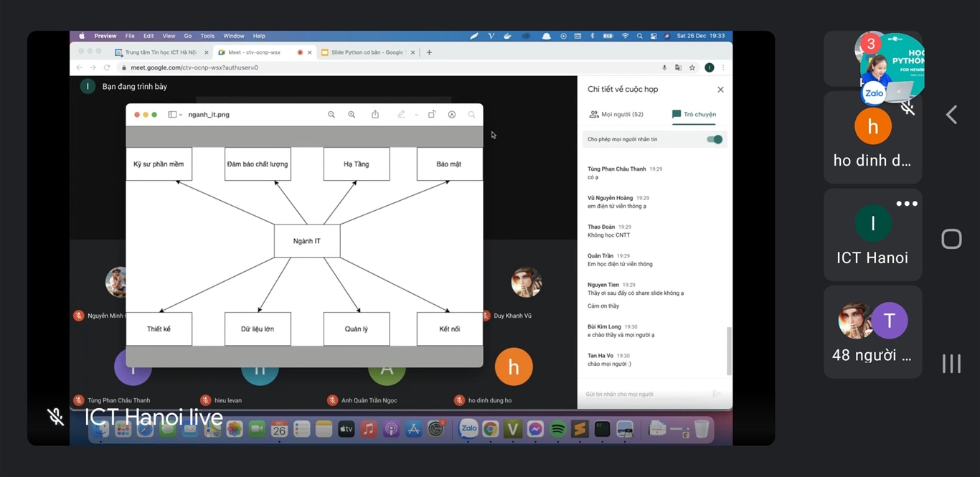The width and height of the screenshot is (980, 477).
Task: Open a new browser tab with plus button
Action: coord(429,52)
